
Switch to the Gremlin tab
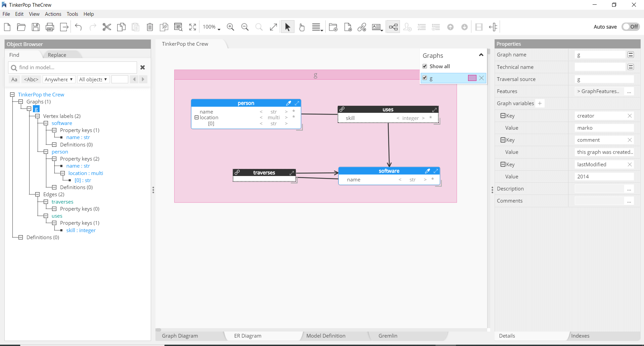388,336
